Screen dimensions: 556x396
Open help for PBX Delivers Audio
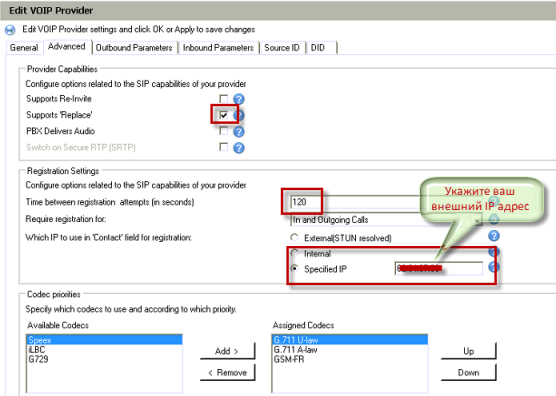[x=239, y=132]
